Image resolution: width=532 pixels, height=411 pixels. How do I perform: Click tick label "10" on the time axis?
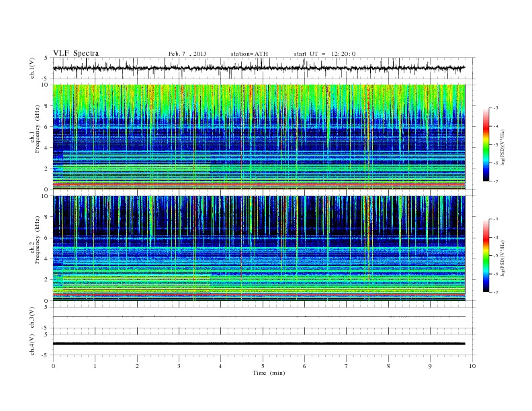(x=472, y=366)
